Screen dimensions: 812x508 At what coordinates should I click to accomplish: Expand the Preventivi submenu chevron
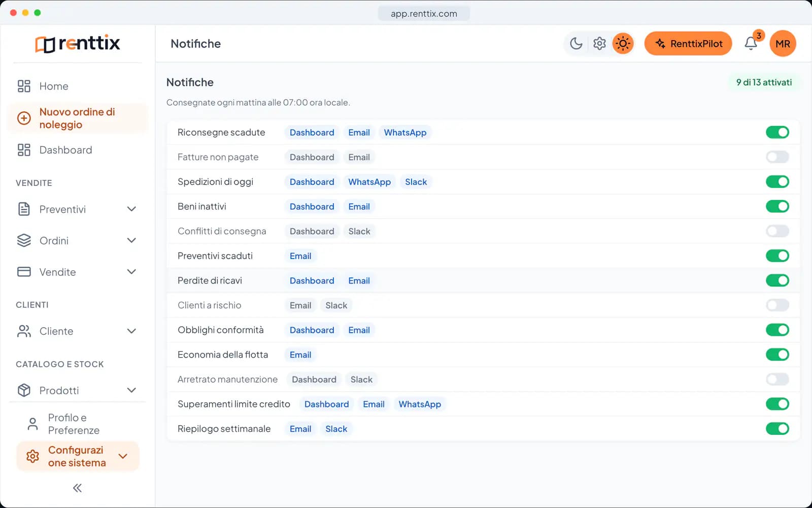pyautogui.click(x=131, y=209)
